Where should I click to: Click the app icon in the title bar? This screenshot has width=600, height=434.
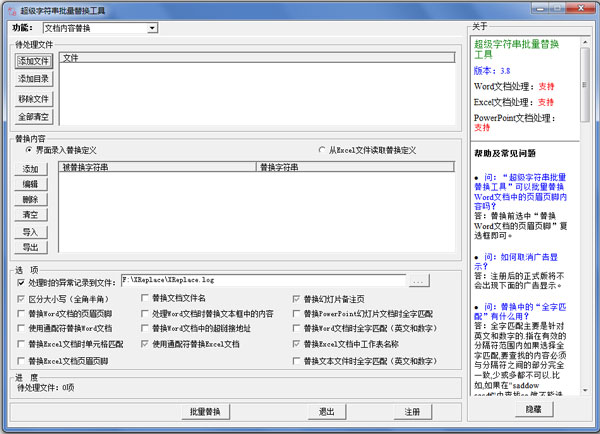[x=11, y=8]
